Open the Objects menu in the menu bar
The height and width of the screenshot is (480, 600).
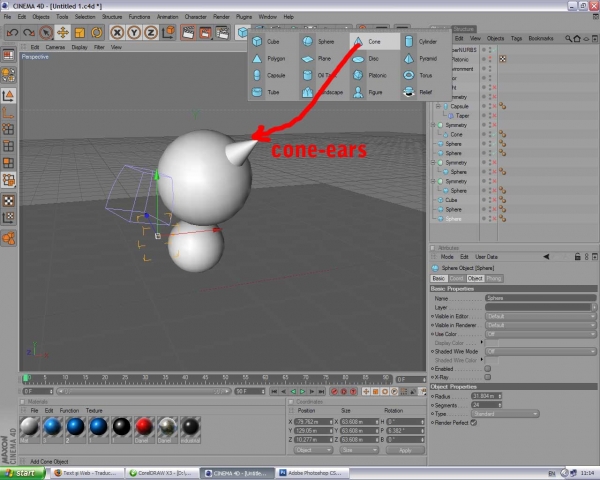[x=41, y=17]
